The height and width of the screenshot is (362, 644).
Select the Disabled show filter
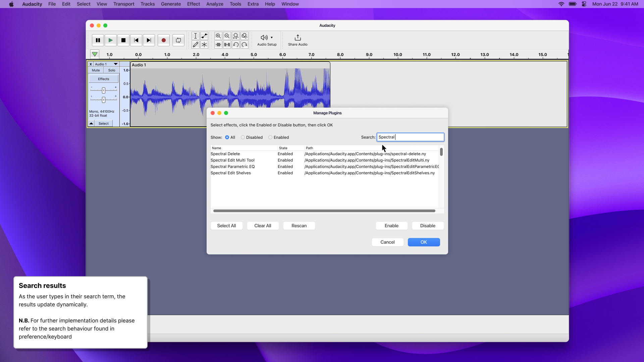(243, 137)
